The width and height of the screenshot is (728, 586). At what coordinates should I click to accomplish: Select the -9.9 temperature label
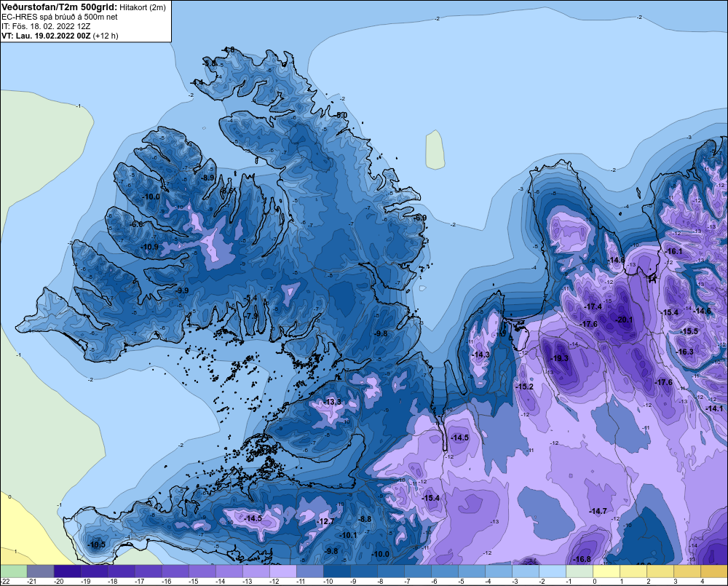[183, 290]
